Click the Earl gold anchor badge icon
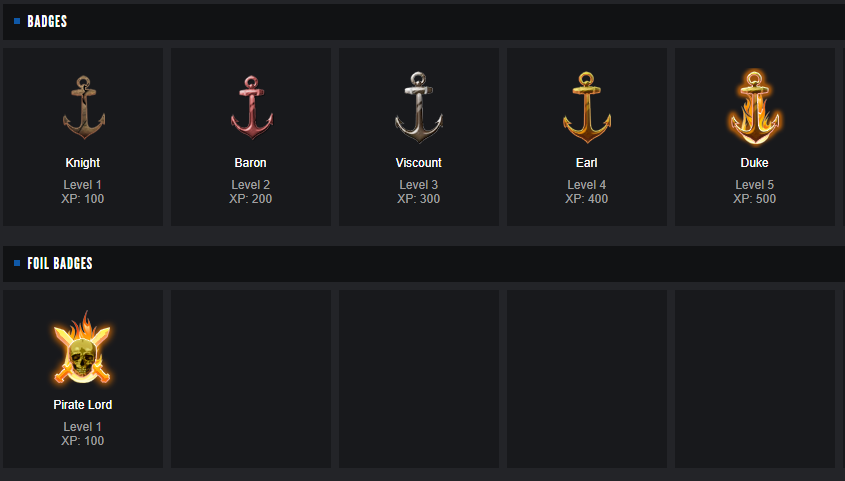Screen dimensions: 845x481 click(586, 107)
